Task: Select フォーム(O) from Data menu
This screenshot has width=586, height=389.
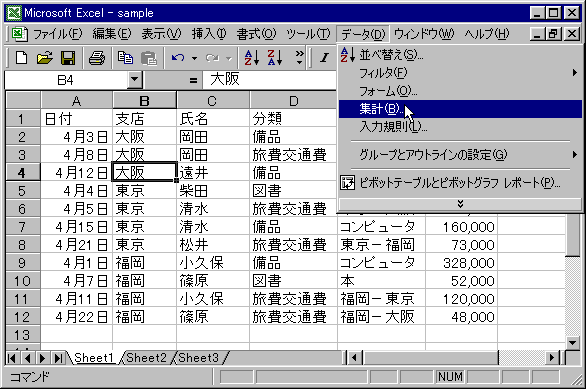Action: tap(460, 90)
